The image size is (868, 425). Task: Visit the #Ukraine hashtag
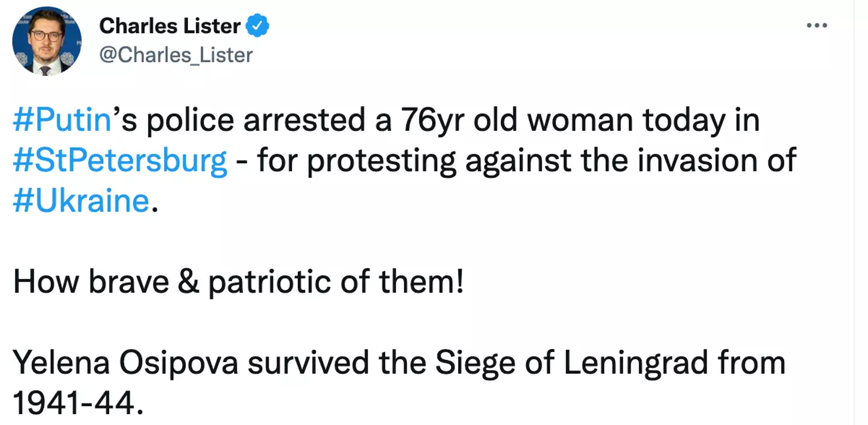pyautogui.click(x=81, y=201)
